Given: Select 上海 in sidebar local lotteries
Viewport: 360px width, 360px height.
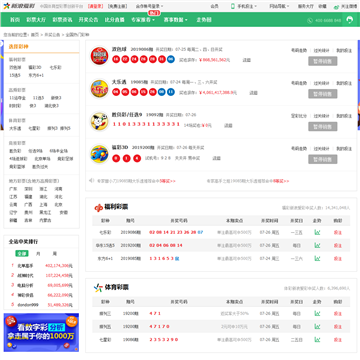Looking at the screenshot, I should point(43,205).
